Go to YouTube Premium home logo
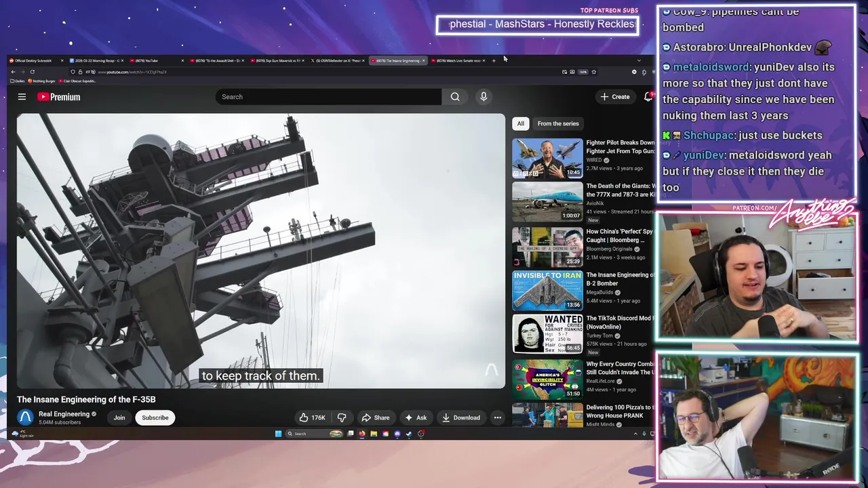This screenshot has height=488, width=868. [x=58, y=97]
